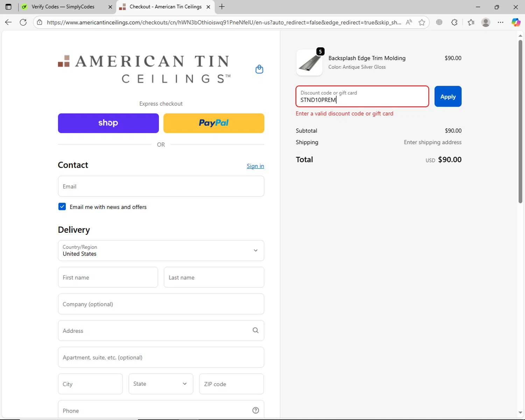Open the globe icon in the browser toolbar
This screenshot has height=420, width=525.
(439, 22)
